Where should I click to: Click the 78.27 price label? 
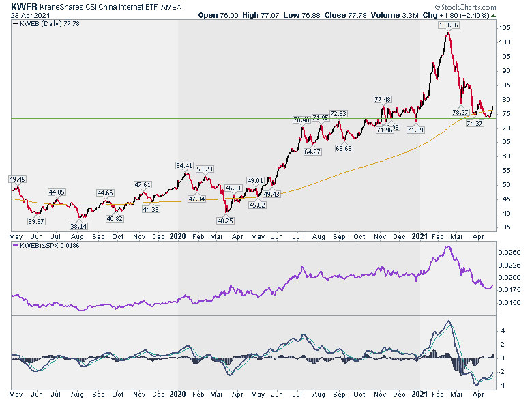460,112
